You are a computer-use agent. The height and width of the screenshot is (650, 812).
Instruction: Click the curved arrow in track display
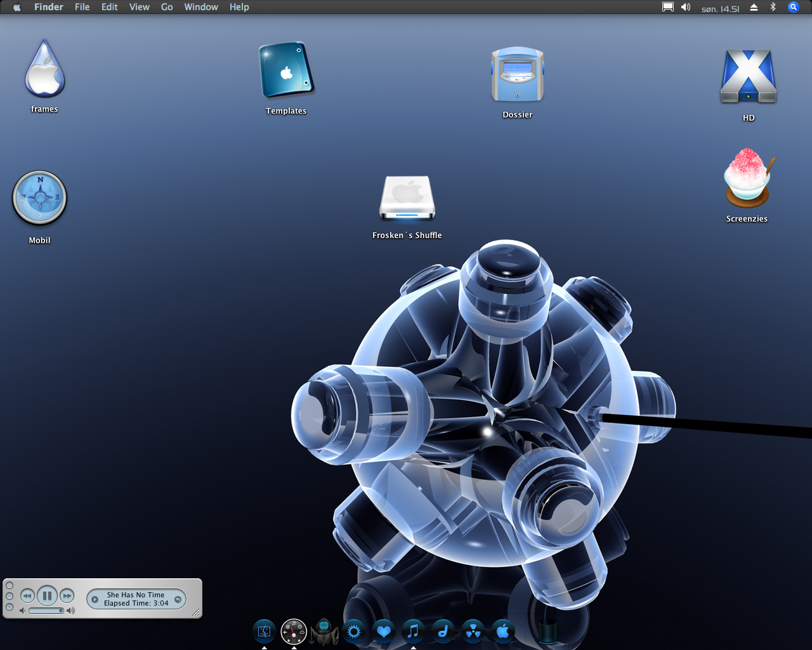[x=178, y=599]
